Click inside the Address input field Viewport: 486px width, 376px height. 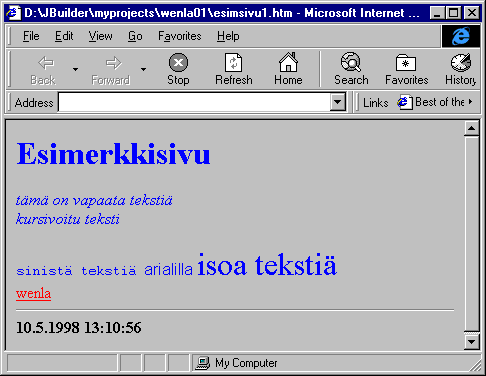point(194,102)
